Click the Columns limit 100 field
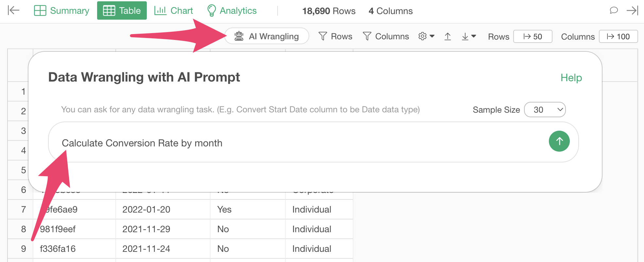This screenshot has width=644, height=262. (x=618, y=36)
